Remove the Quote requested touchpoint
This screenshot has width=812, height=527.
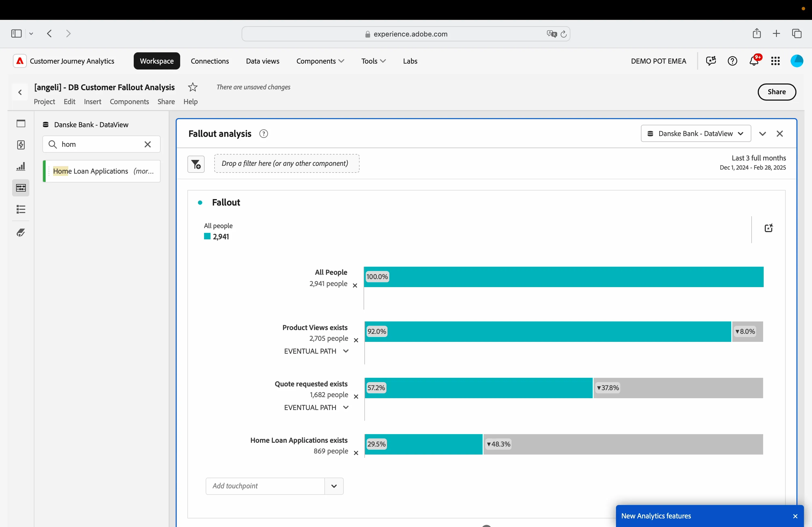(356, 396)
